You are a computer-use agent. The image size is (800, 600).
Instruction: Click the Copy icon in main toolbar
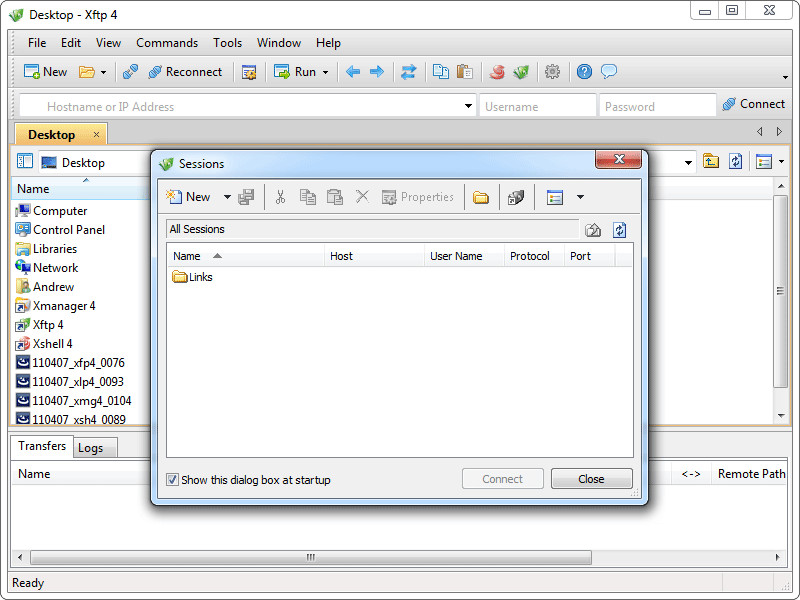pos(441,72)
